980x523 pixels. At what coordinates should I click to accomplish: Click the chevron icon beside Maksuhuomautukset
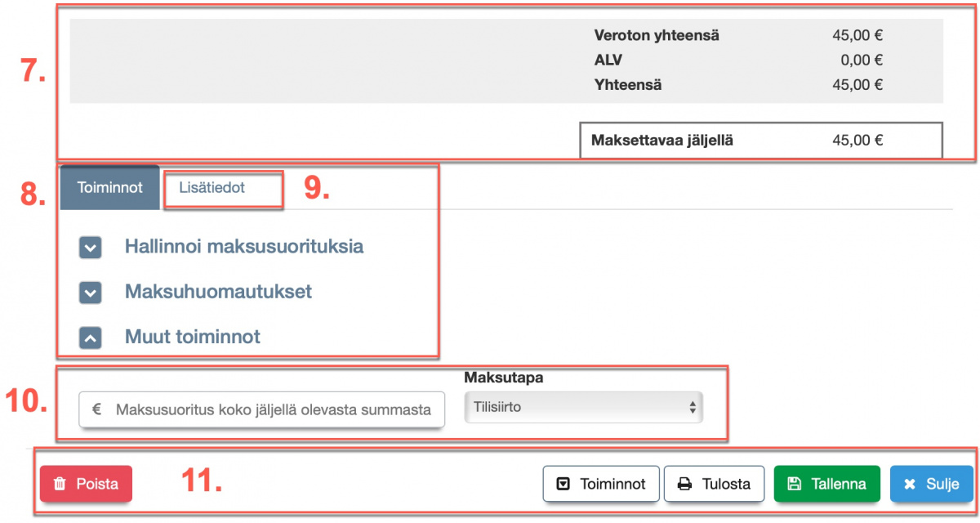tap(90, 292)
